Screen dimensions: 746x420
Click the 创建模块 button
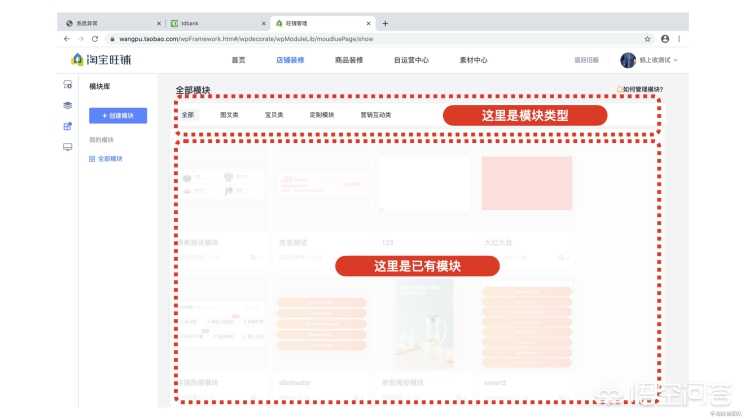(118, 116)
